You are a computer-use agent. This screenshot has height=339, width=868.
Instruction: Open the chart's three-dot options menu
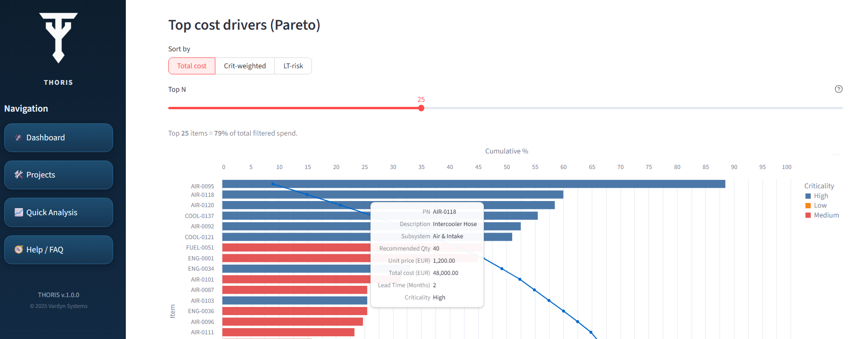click(x=835, y=154)
